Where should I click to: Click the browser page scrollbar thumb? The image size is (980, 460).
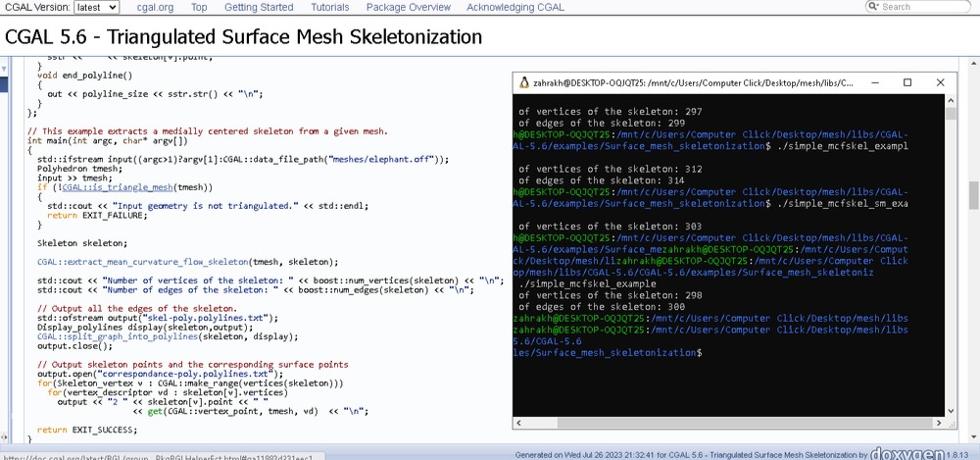(974, 195)
